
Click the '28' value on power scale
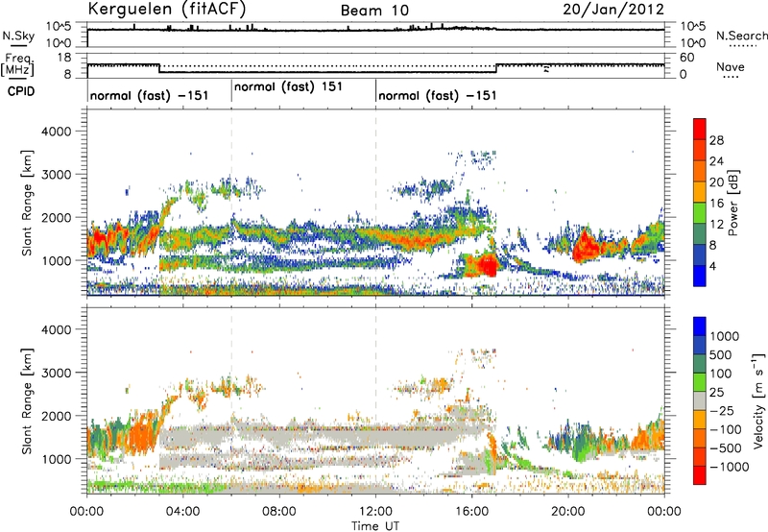click(716, 140)
